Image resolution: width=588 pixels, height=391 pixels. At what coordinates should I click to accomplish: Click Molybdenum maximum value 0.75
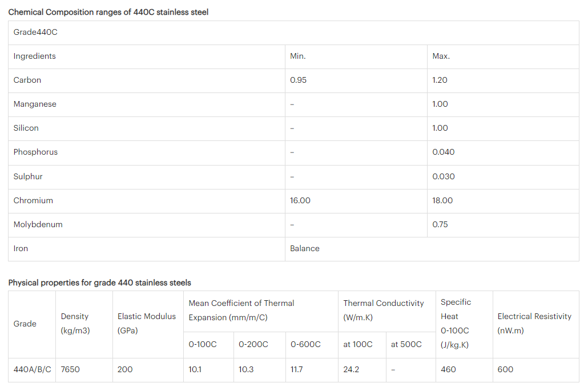[x=440, y=225]
